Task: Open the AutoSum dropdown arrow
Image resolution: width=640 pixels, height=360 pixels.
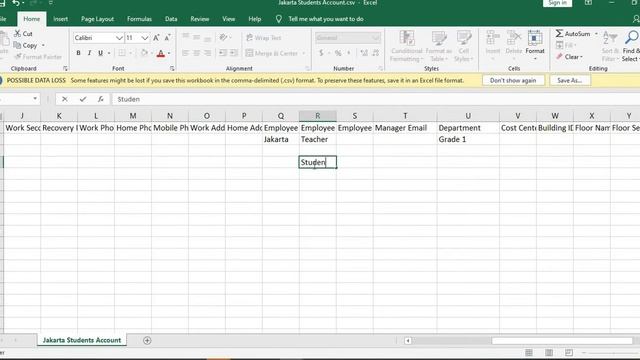Action: pos(596,33)
